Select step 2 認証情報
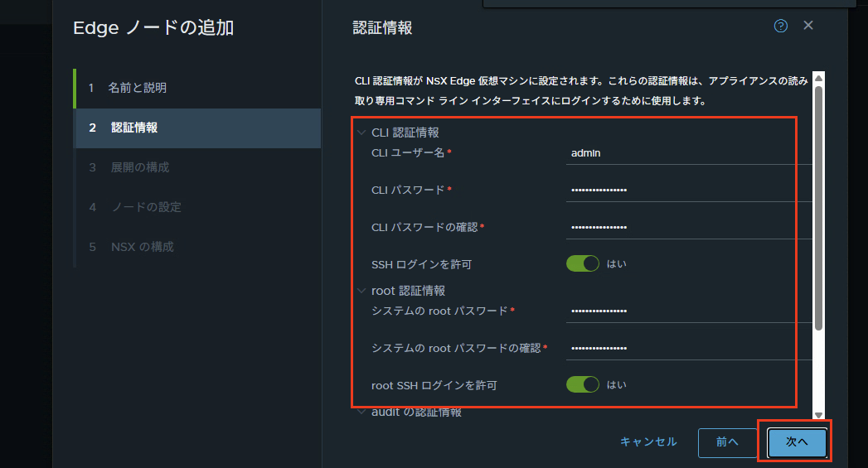The width and height of the screenshot is (868, 468). [x=197, y=128]
